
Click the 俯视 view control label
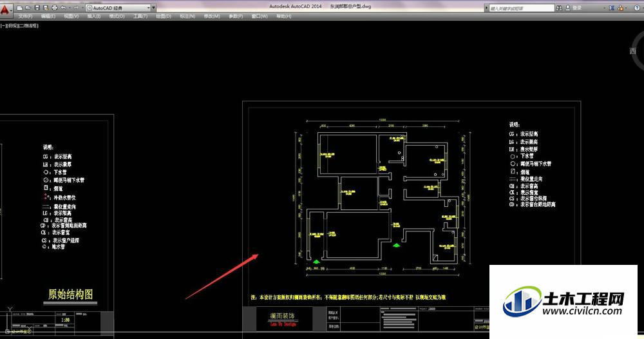pos(13,26)
